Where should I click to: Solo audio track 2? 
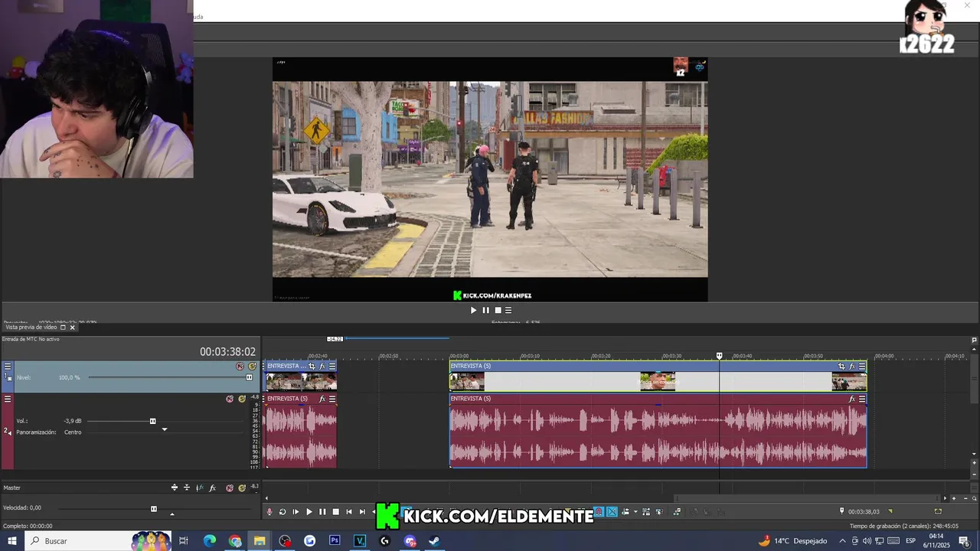point(242,399)
